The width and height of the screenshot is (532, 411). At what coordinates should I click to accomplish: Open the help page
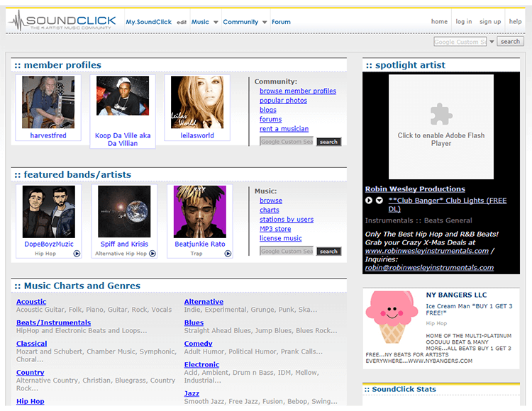point(515,21)
